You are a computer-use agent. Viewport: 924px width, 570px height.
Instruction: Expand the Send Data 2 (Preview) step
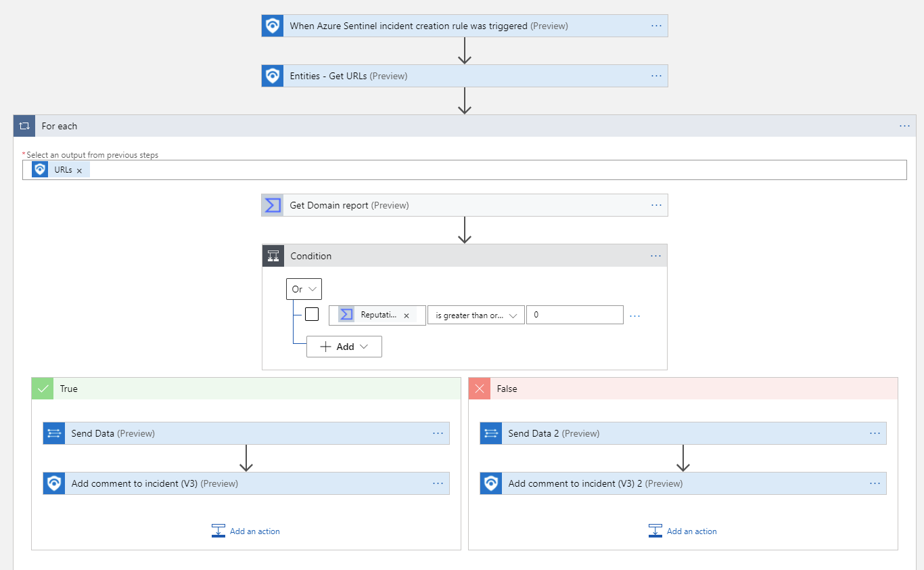[x=683, y=433]
